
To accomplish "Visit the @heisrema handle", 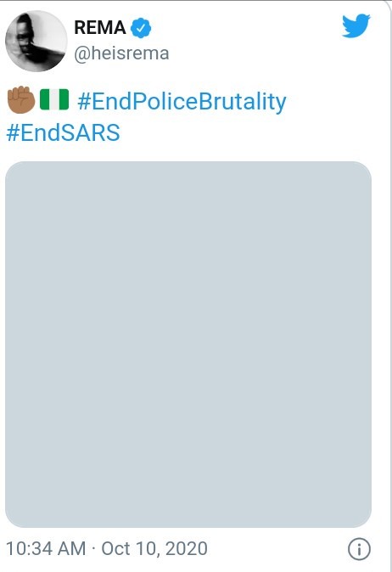I will tap(122, 53).
